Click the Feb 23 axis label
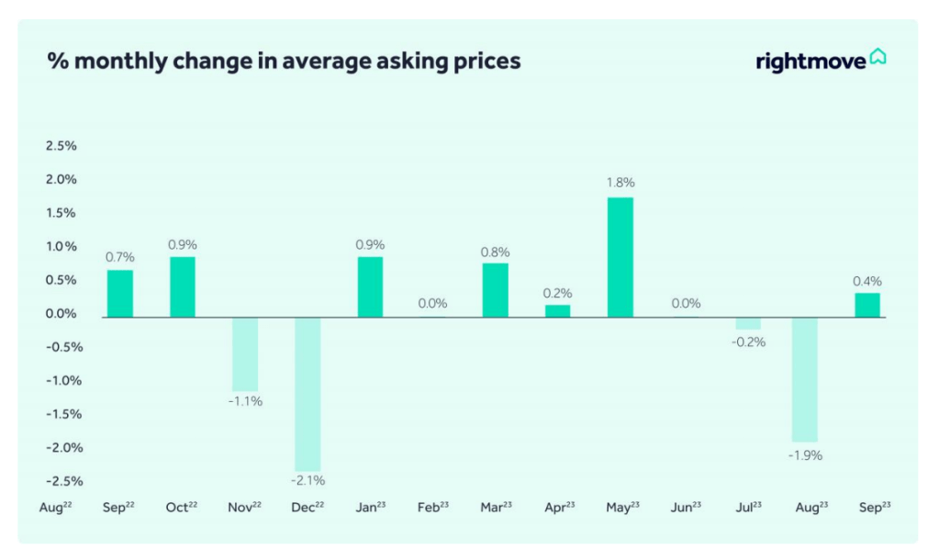The width and height of the screenshot is (939, 560). 432,507
